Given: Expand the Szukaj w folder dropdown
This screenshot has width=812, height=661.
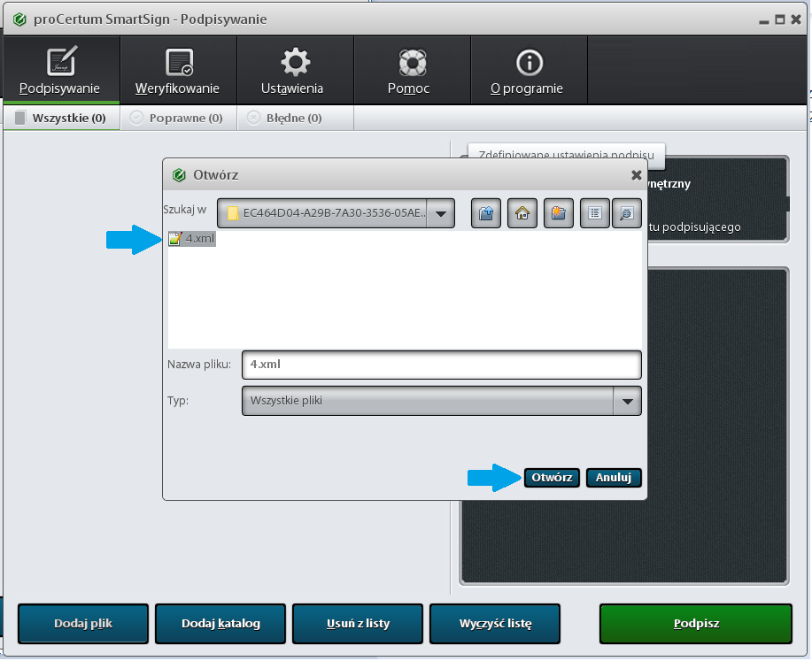Looking at the screenshot, I should point(441,213).
